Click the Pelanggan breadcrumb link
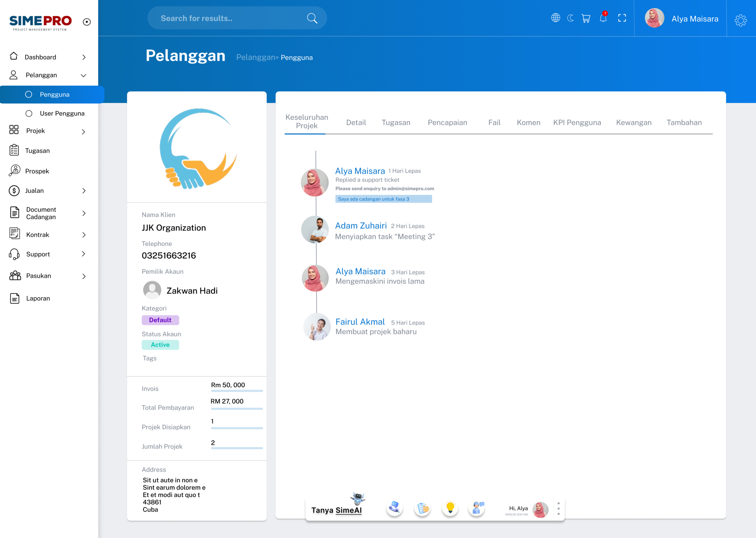The height and width of the screenshot is (538, 756). [x=256, y=57]
